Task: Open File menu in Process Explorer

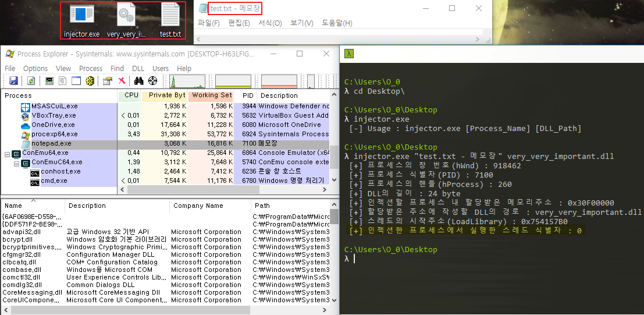Action: coord(9,68)
